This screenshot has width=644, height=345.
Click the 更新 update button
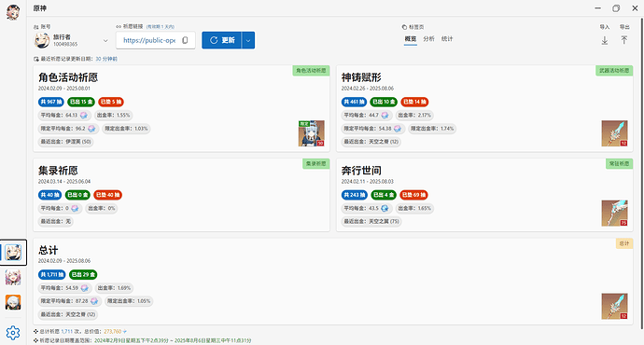221,40
